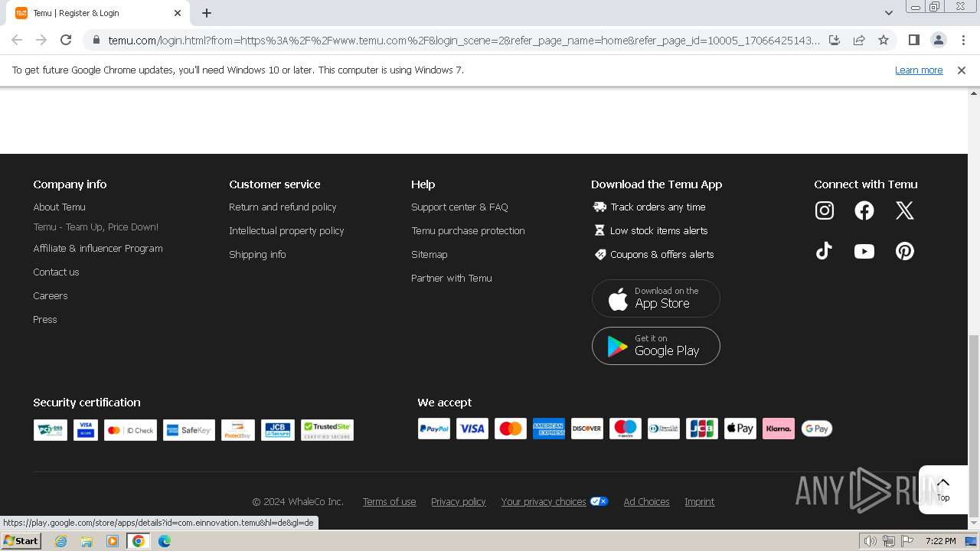The image size is (980, 551).
Task: Open Support center & FAQ link
Action: coord(459,207)
